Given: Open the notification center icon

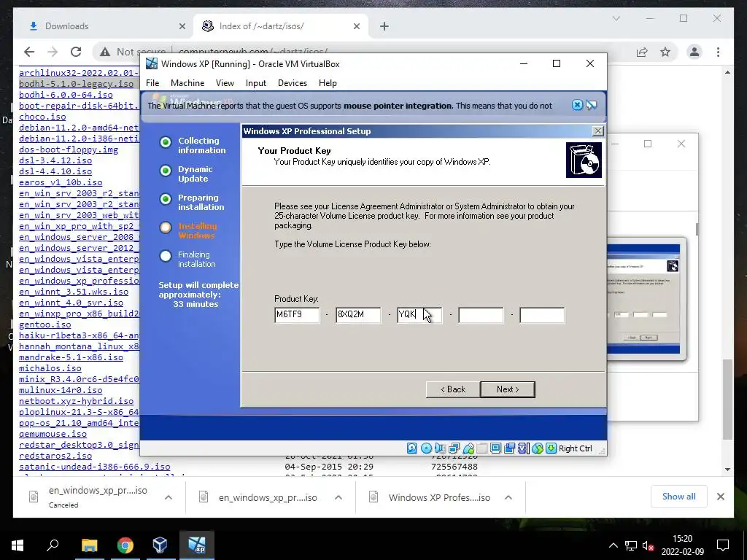Looking at the screenshot, I should [723, 545].
